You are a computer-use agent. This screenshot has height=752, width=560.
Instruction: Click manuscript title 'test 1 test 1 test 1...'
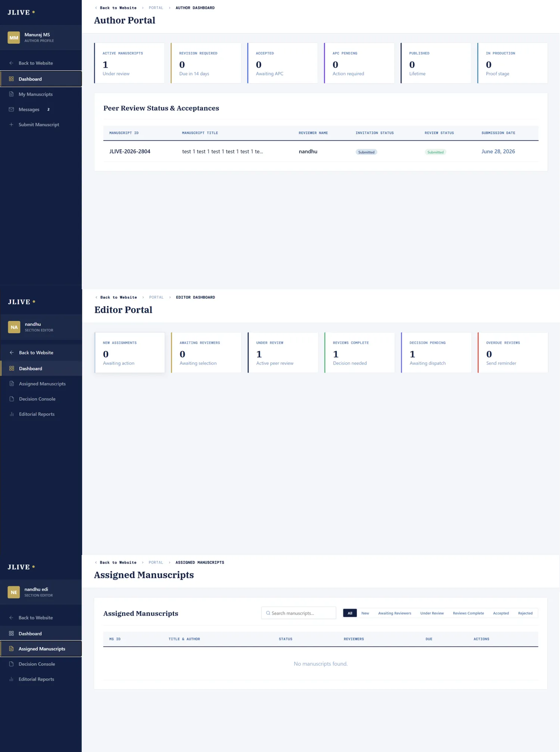tap(222, 152)
